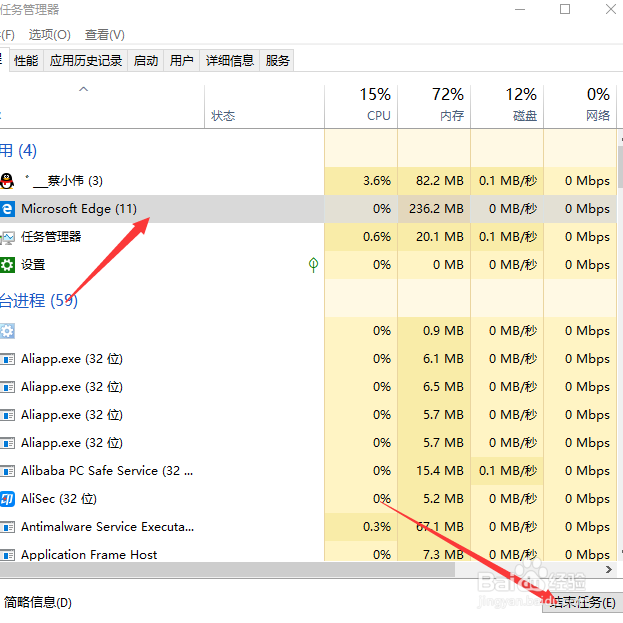The height and width of the screenshot is (623, 623).
Task: Switch to the 用户 tab
Action: click(x=182, y=60)
